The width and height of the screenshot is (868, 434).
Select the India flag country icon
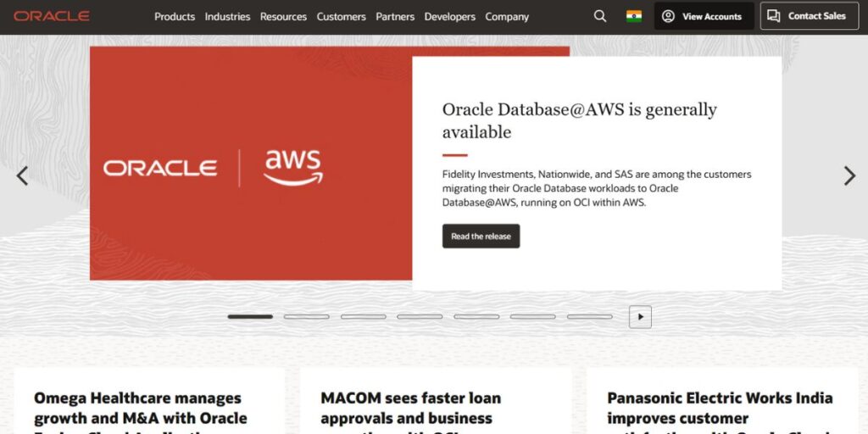click(634, 16)
